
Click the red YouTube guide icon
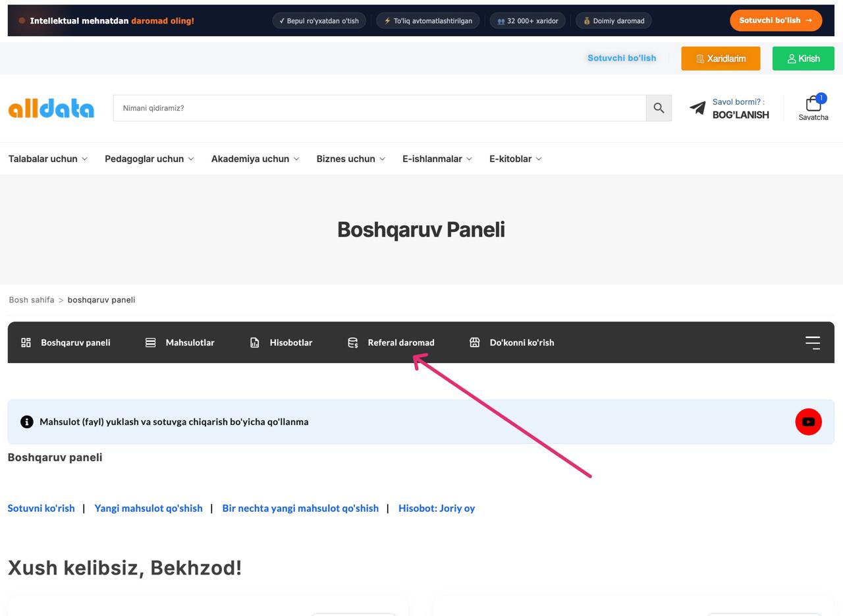pos(808,422)
